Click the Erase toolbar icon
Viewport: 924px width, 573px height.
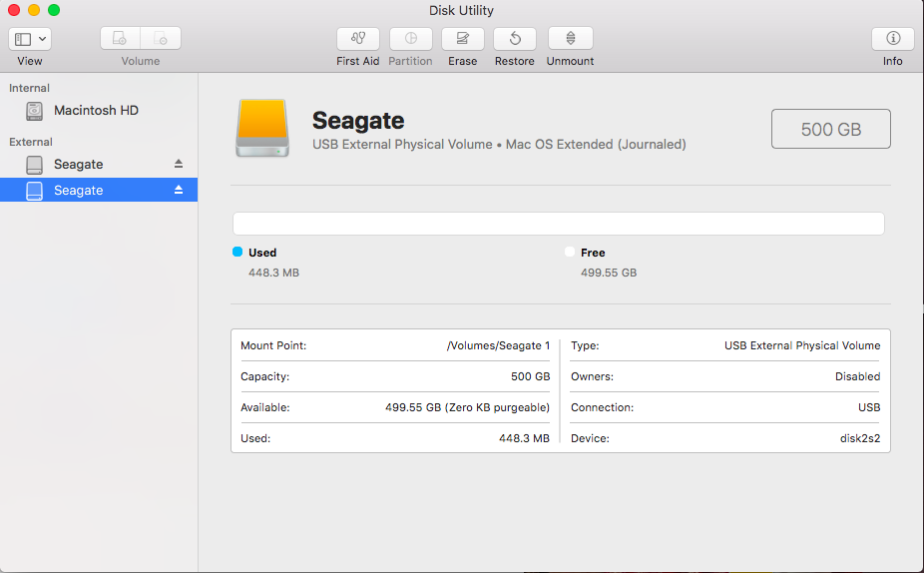(463, 38)
